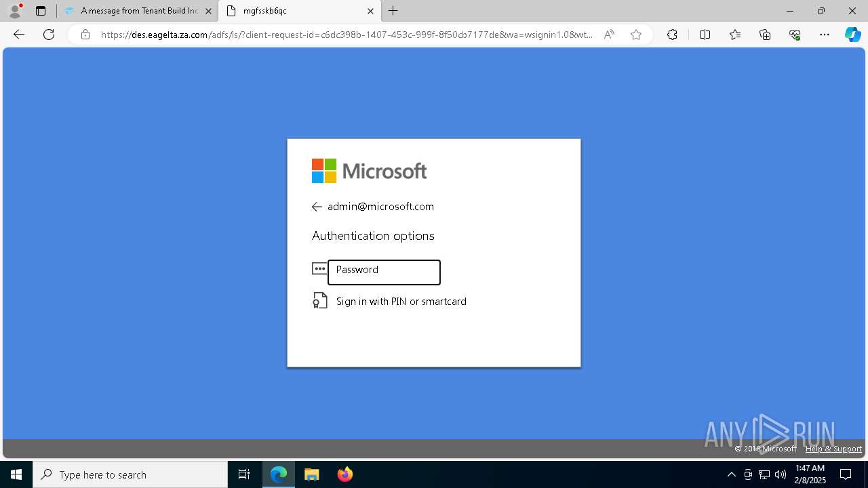
Task: Click the browser back arrow button
Action: coord(19,35)
